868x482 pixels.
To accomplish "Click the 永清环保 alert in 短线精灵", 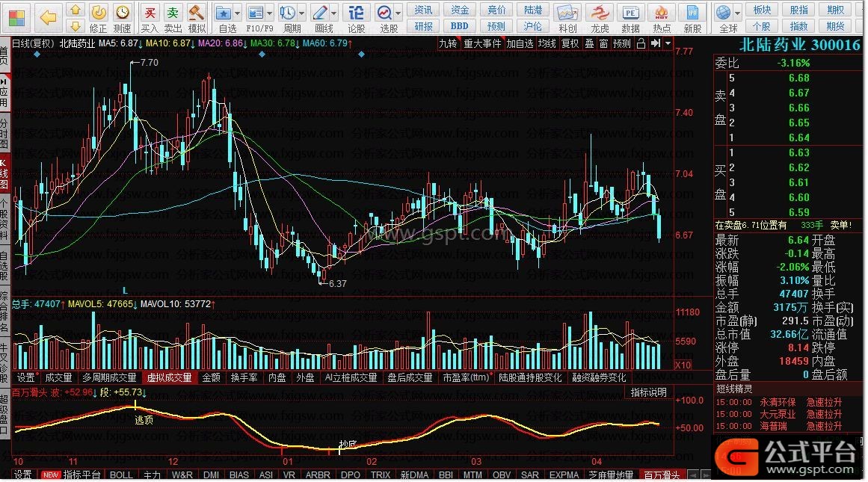I will [x=778, y=402].
